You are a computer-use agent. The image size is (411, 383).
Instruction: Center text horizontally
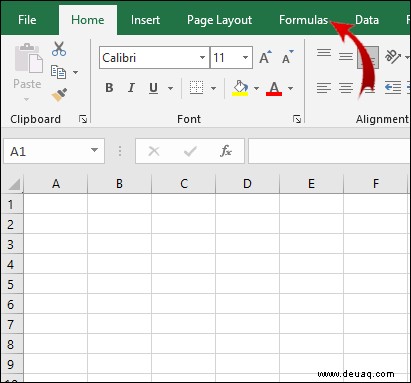(x=346, y=88)
